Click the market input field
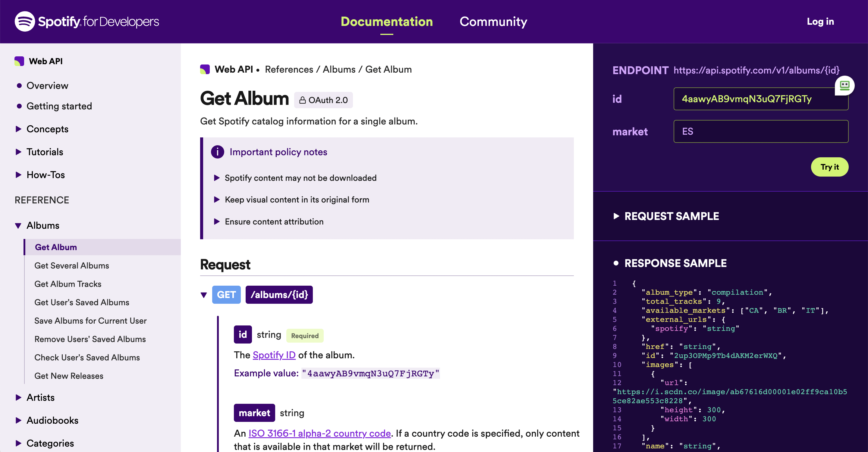Screen dimensions: 868x452 (x=761, y=131)
